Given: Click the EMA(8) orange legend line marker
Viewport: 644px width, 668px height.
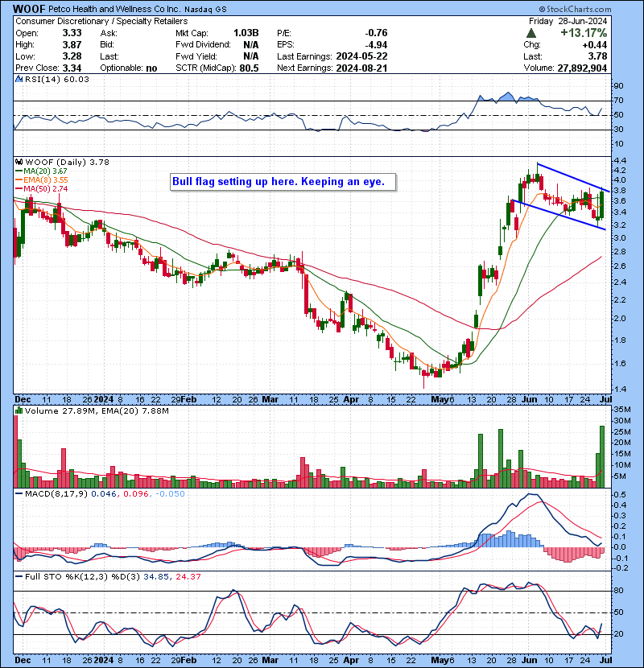Looking at the screenshot, I should pyautogui.click(x=19, y=179).
